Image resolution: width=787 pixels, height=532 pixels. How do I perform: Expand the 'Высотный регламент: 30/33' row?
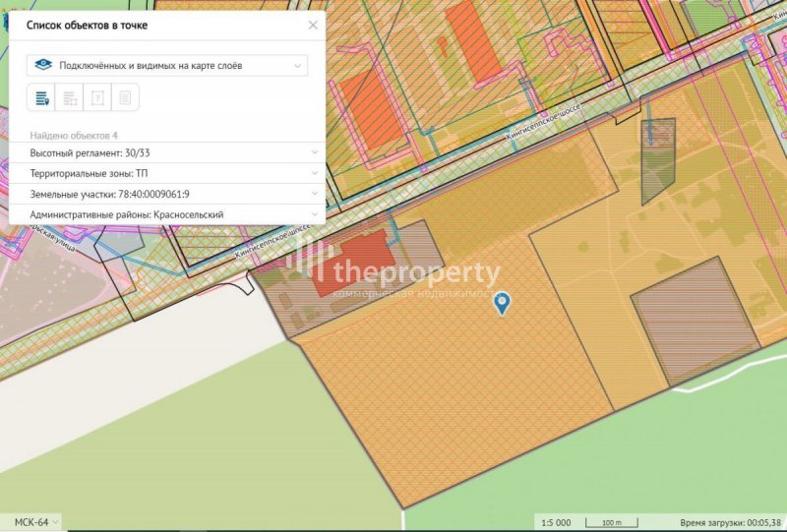point(314,152)
